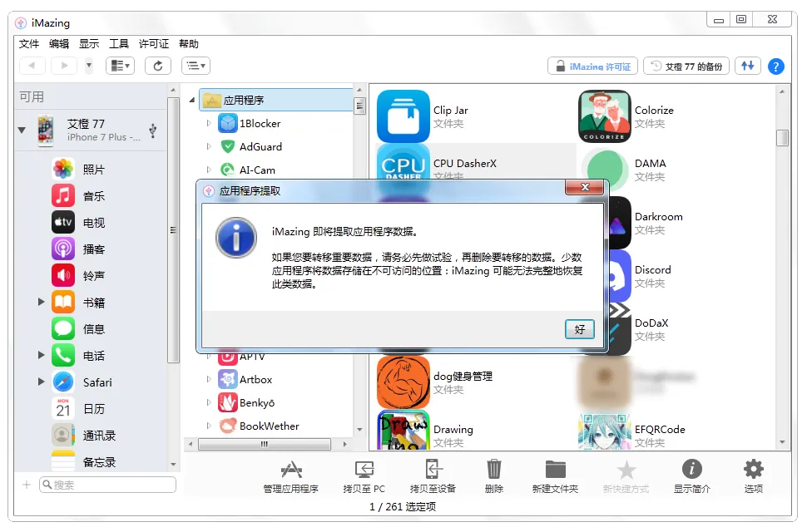Expand the 电话 sidebar arrow
807x532 pixels.
tap(41, 355)
